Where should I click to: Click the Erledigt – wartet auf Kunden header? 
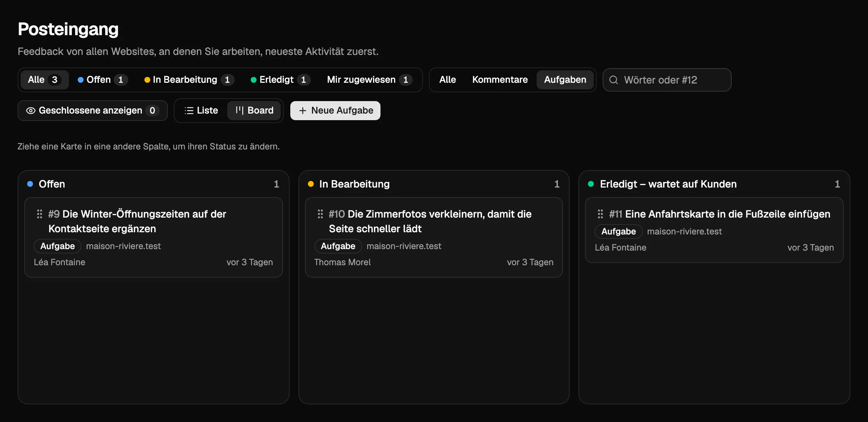(668, 184)
